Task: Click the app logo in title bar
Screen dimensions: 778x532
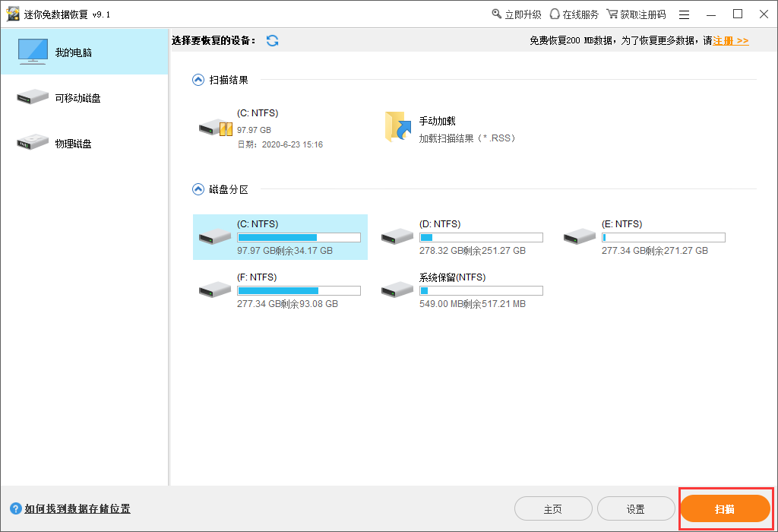Action: [13, 14]
